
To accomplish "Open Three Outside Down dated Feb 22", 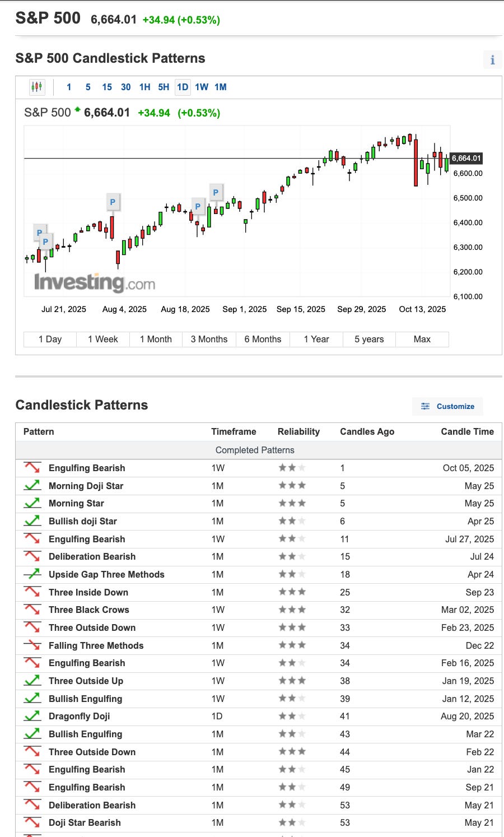I will click(x=92, y=752).
